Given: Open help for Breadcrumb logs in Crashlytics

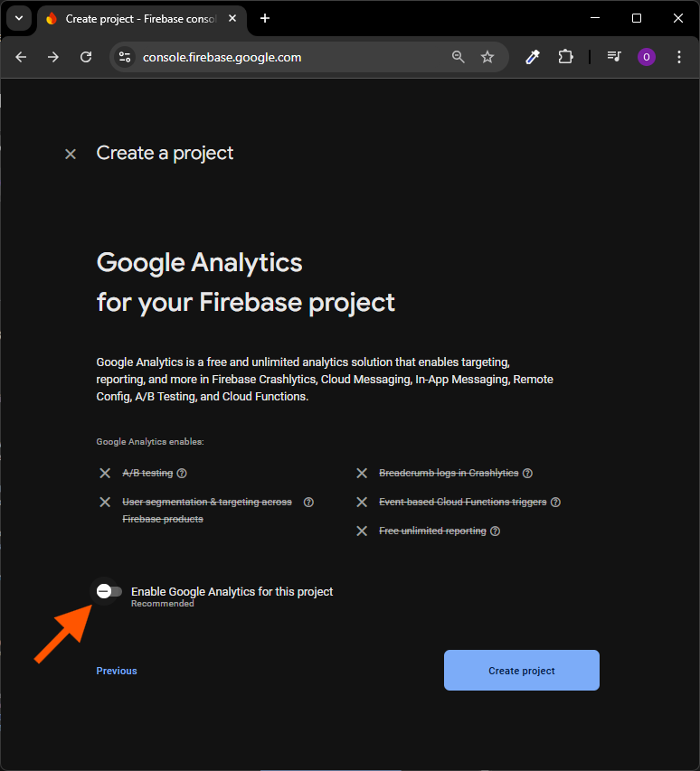Looking at the screenshot, I should click(527, 473).
